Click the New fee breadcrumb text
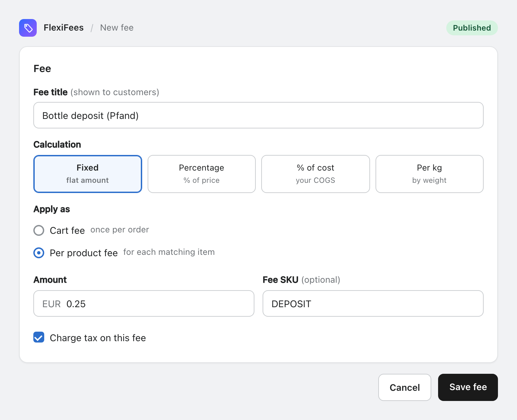 117,28
